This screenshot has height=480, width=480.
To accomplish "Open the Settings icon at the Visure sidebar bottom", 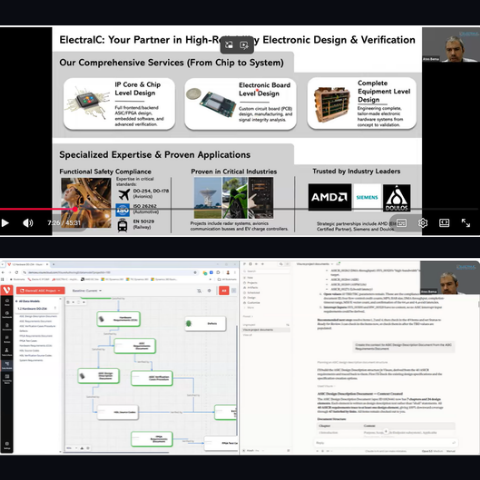I will pyautogui.click(x=7, y=446).
